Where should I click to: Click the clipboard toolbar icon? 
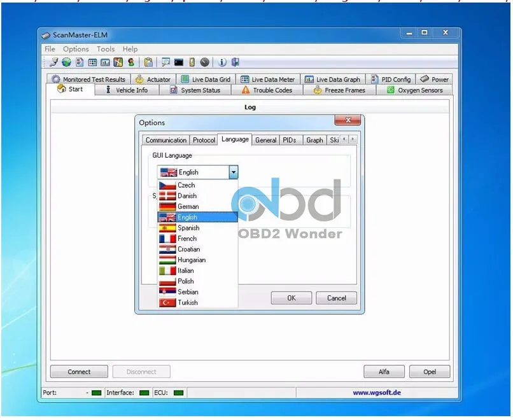pyautogui.click(x=148, y=62)
